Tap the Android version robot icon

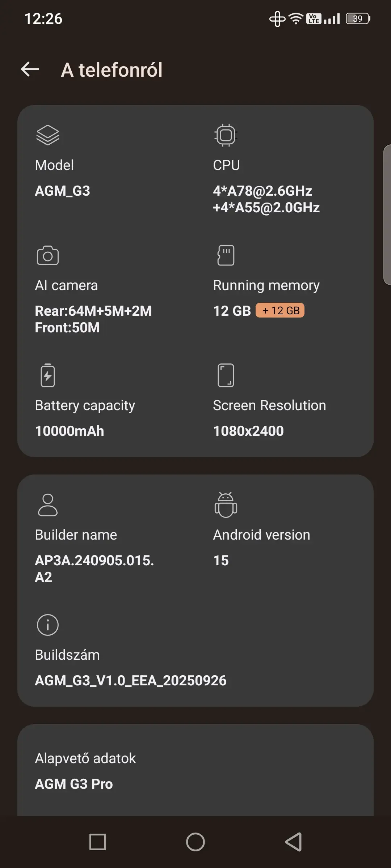pyautogui.click(x=226, y=505)
